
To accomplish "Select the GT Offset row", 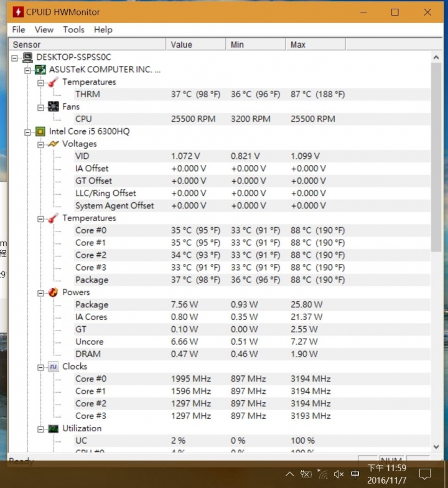I will pos(252,181).
